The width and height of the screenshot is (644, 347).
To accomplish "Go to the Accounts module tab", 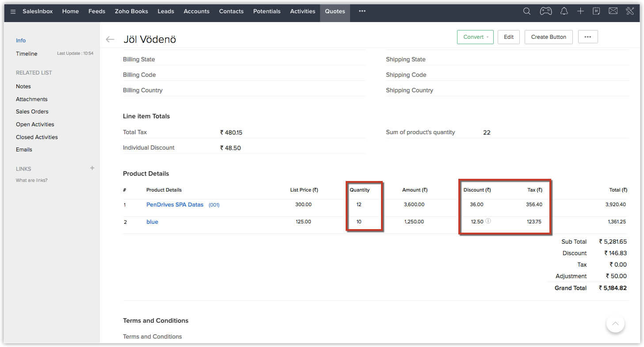I will point(196,11).
